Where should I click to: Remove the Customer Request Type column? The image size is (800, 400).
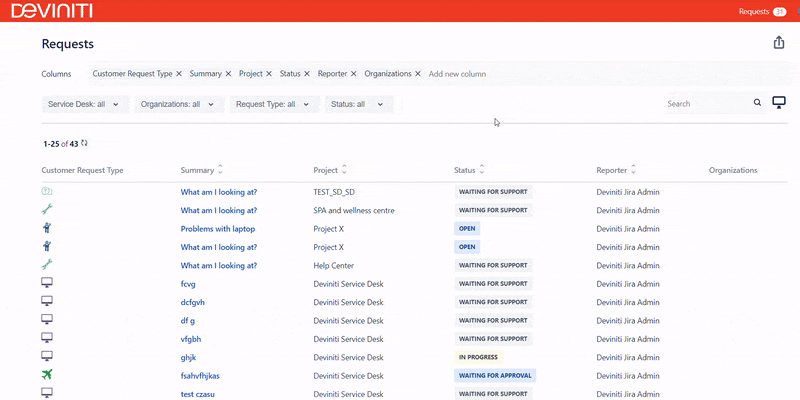[x=179, y=73]
